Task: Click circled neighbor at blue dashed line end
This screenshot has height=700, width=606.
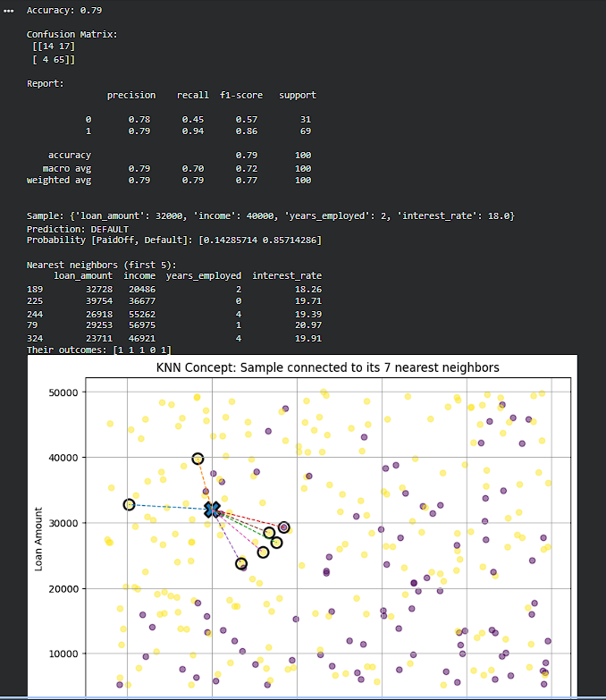Action: (x=129, y=505)
